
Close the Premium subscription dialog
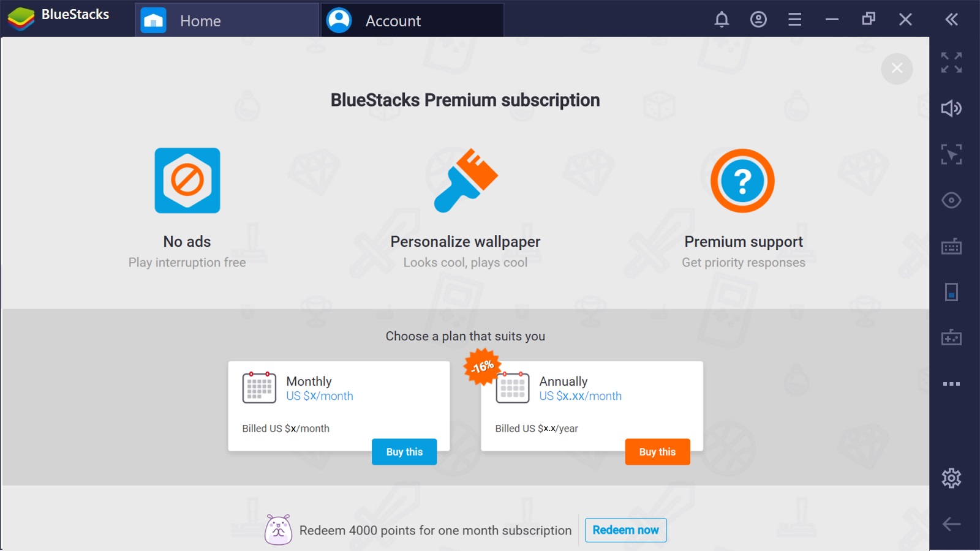point(897,69)
